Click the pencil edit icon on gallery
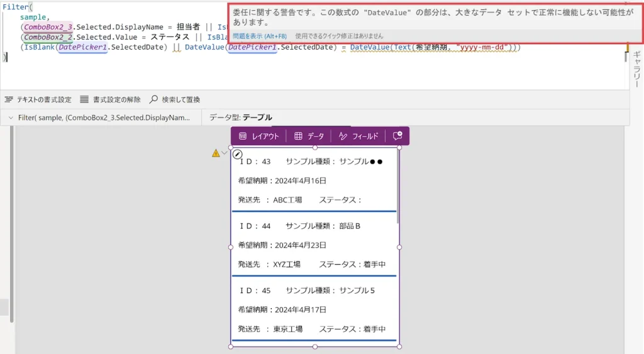The width and height of the screenshot is (644, 354). point(237,154)
